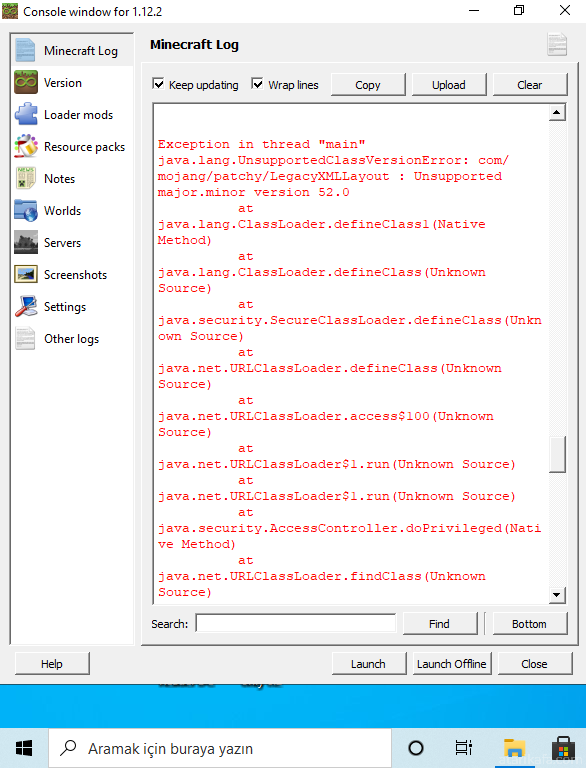
Task: Switch to the Servers page
Action: (73, 242)
